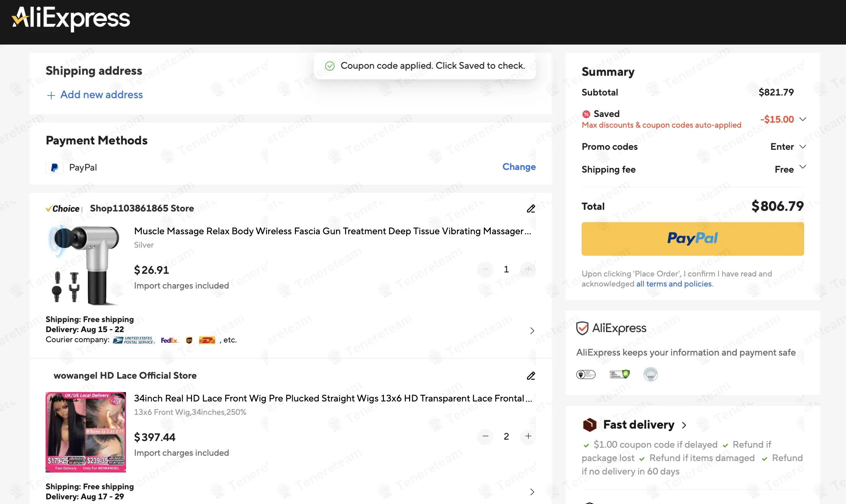Pay with the yellow PayPal button
This screenshot has height=504, width=846.
tap(693, 239)
